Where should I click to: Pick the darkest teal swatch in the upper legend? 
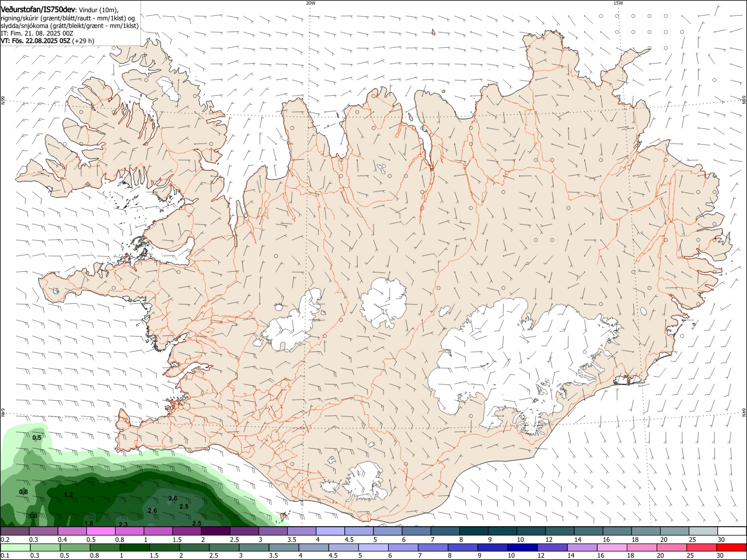[x=474, y=531]
